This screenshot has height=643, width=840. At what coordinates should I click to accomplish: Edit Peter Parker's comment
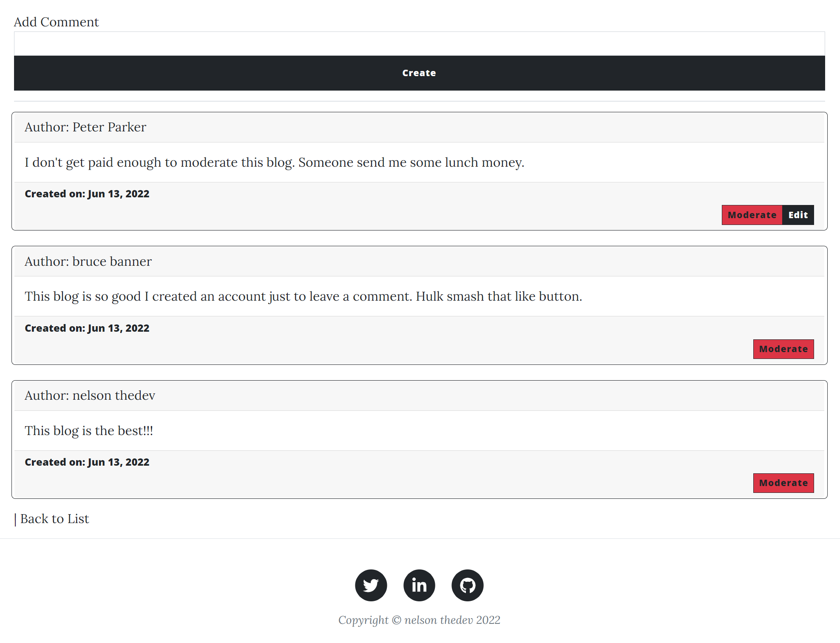[798, 215]
